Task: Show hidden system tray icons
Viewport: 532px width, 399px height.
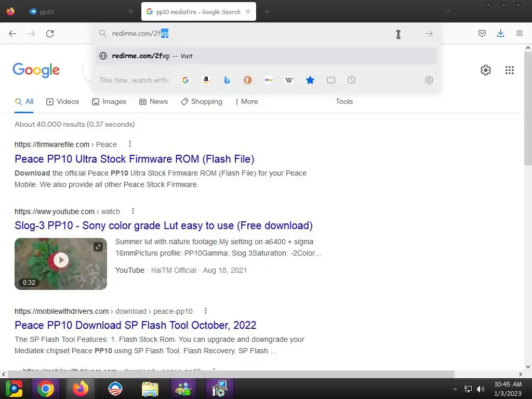Action: tap(455, 389)
